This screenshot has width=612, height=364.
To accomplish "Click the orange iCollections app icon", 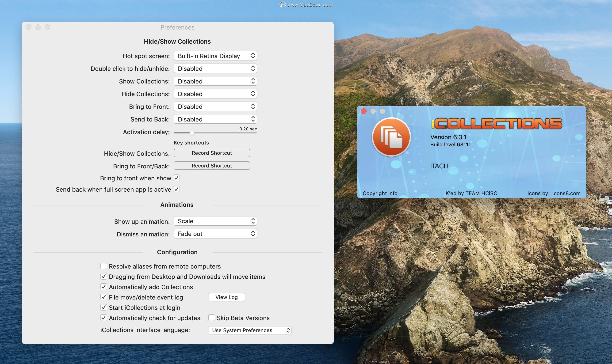I will [391, 137].
